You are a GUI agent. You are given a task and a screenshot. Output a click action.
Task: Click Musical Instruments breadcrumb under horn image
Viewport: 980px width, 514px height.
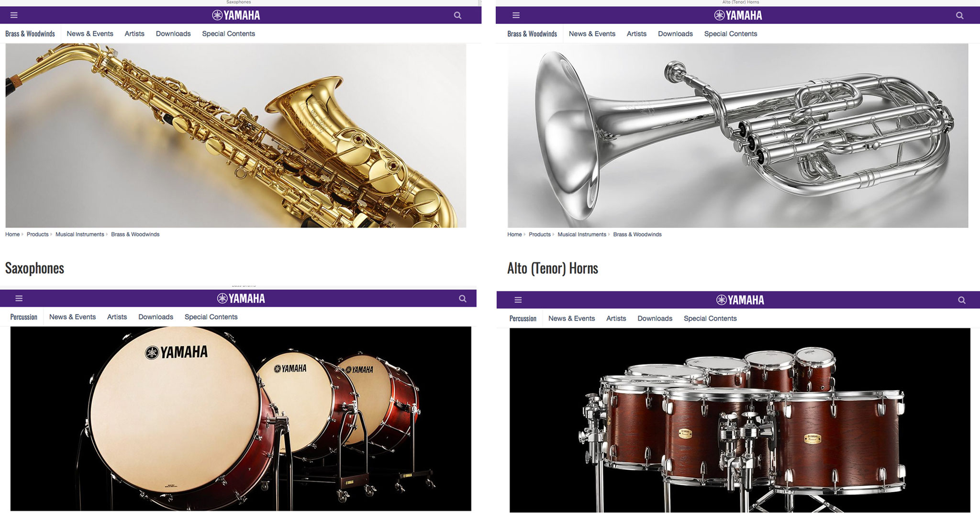[x=582, y=235]
